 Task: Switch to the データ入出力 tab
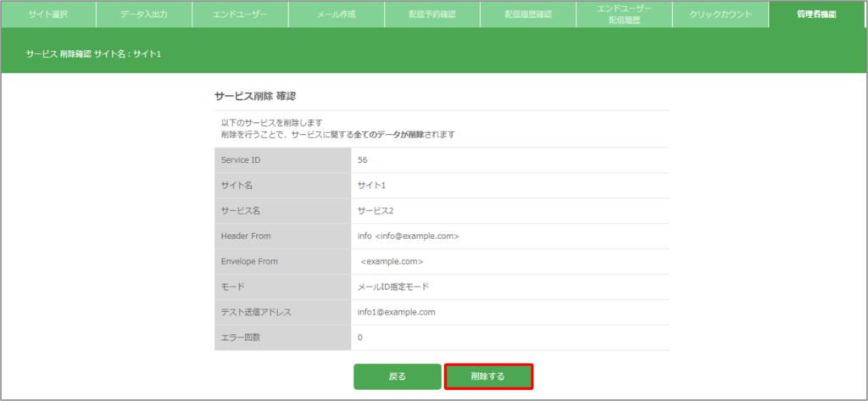pos(144,14)
